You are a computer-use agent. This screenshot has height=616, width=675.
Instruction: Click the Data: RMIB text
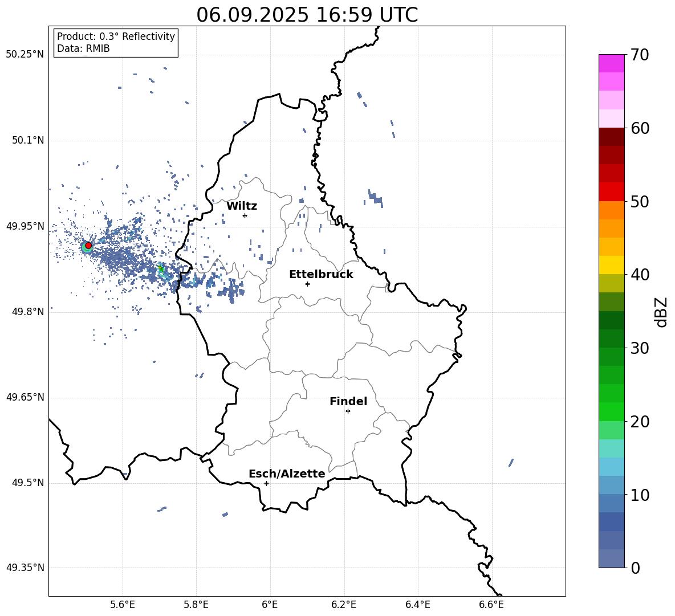[83, 48]
